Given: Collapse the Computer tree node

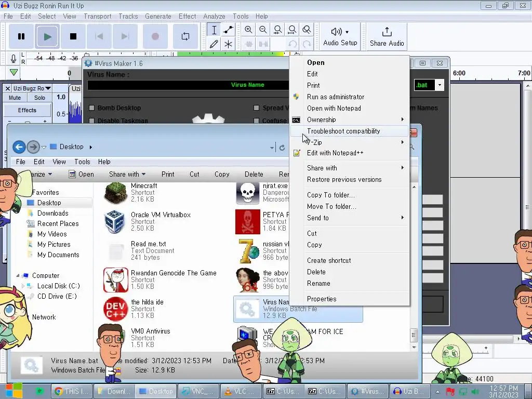Looking at the screenshot, I should coord(18,275).
